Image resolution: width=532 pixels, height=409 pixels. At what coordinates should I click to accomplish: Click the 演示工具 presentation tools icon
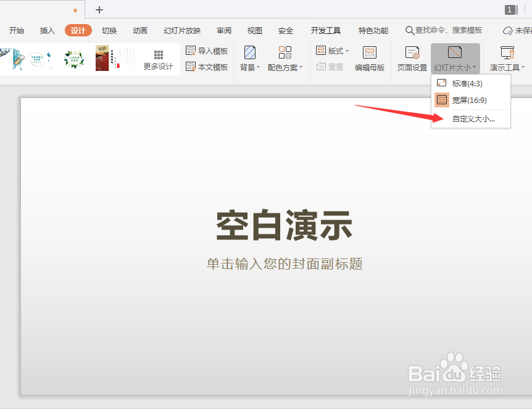507,52
